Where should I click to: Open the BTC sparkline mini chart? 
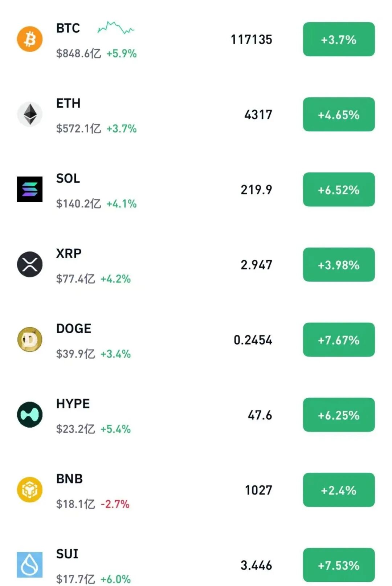[x=116, y=28]
